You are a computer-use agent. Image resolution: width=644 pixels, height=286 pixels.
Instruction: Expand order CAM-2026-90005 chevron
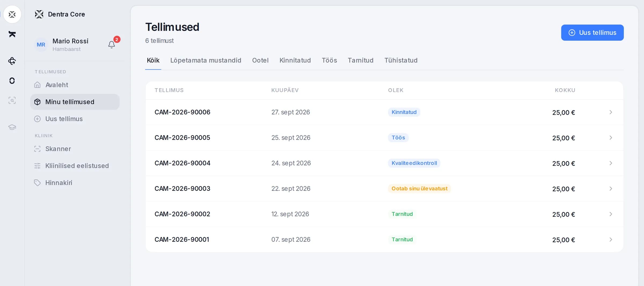(x=611, y=138)
